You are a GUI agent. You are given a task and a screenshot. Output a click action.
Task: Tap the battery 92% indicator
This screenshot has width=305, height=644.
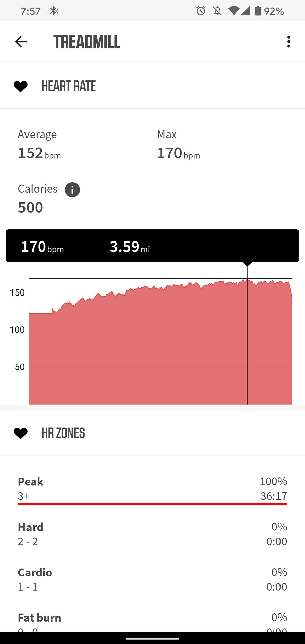pos(269,11)
